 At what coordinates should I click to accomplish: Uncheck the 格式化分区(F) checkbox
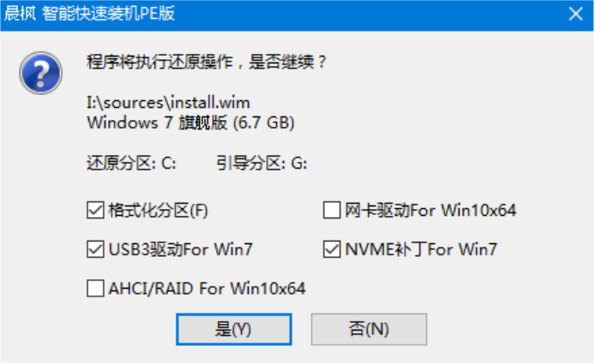coord(95,211)
